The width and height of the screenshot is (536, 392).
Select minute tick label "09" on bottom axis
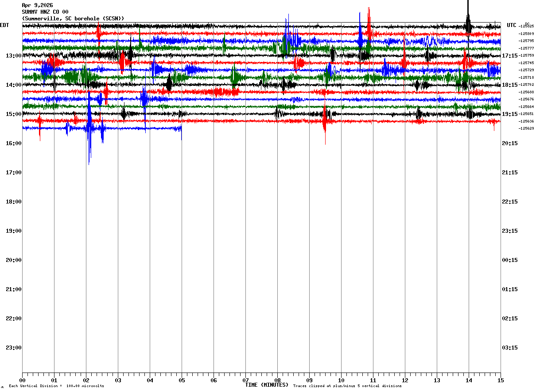pyautogui.click(x=309, y=380)
